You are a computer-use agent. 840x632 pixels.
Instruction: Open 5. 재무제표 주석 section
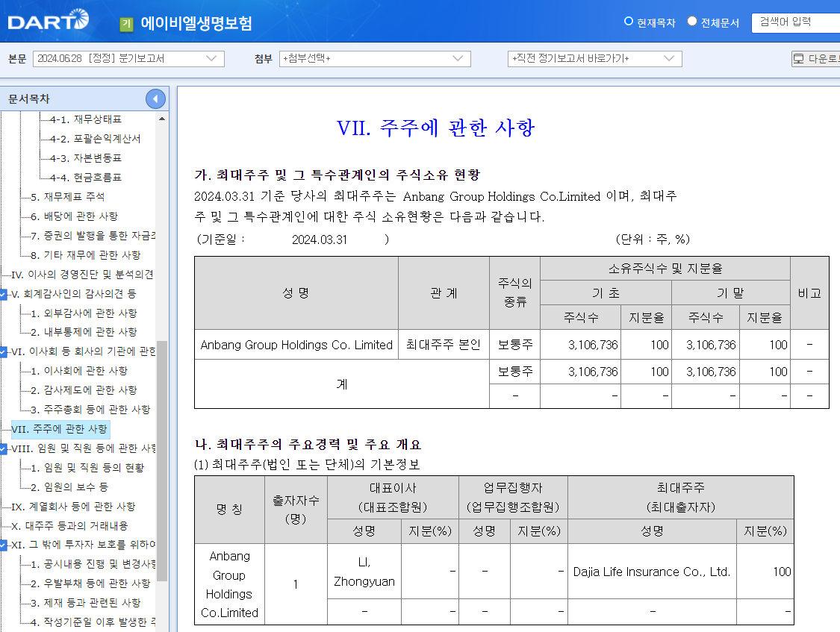click(x=67, y=197)
